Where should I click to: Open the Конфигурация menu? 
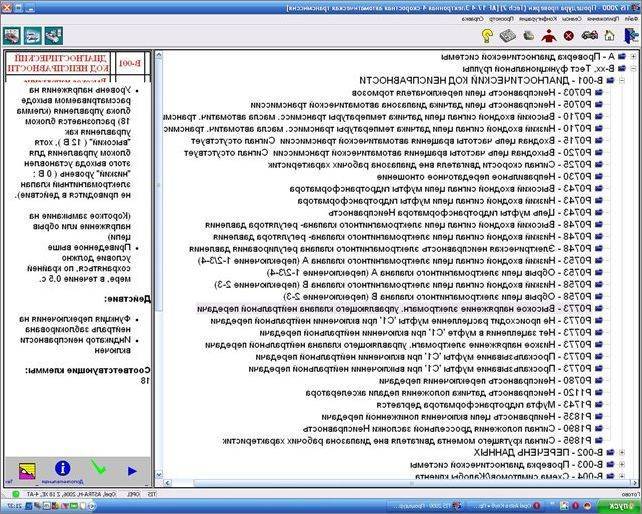click(x=538, y=19)
